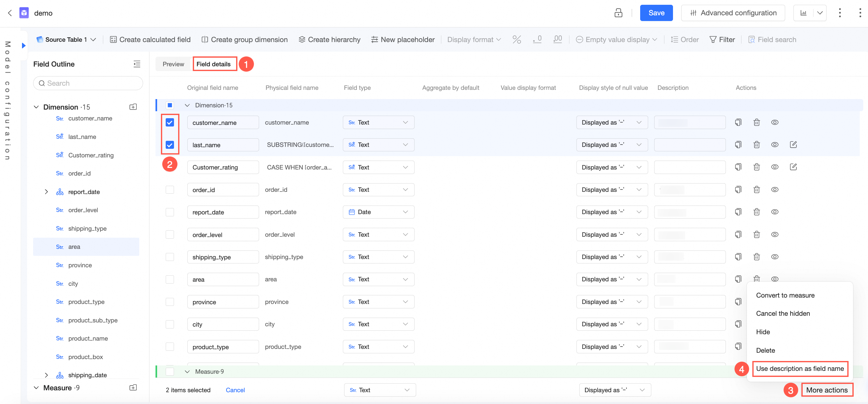The image size is (868, 404).
Task: Collapse the Field Outline panel icon
Action: pos(137,64)
